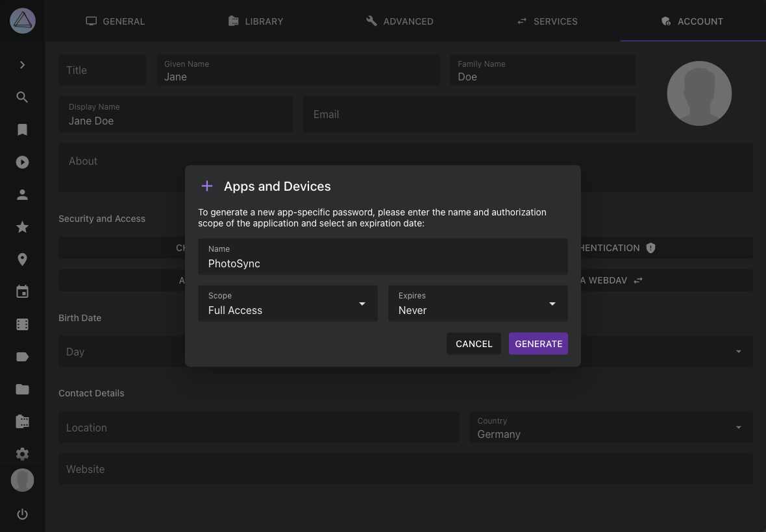Show Favorites using the star icon
The height and width of the screenshot is (532, 766).
click(22, 227)
